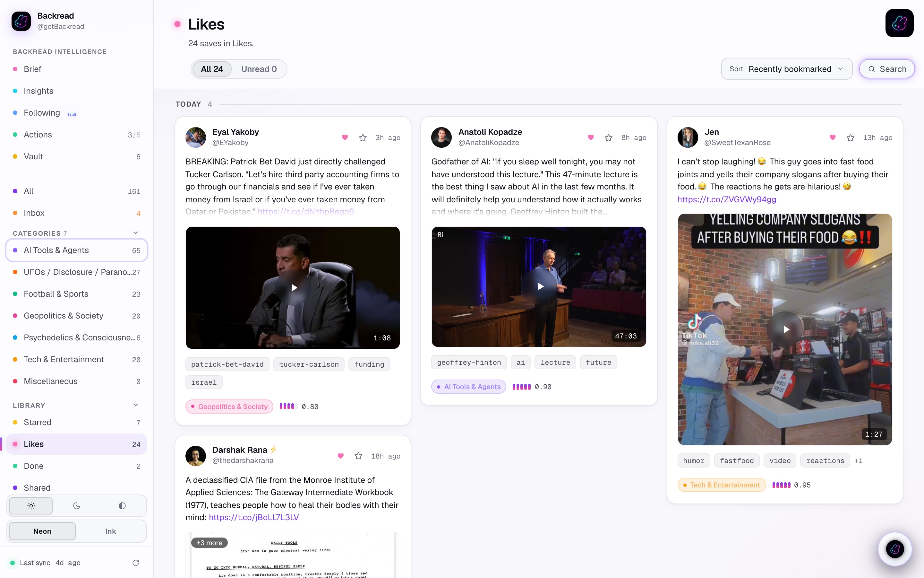Star the Anatoli Kopadze post
924x578 pixels.
pyautogui.click(x=609, y=137)
